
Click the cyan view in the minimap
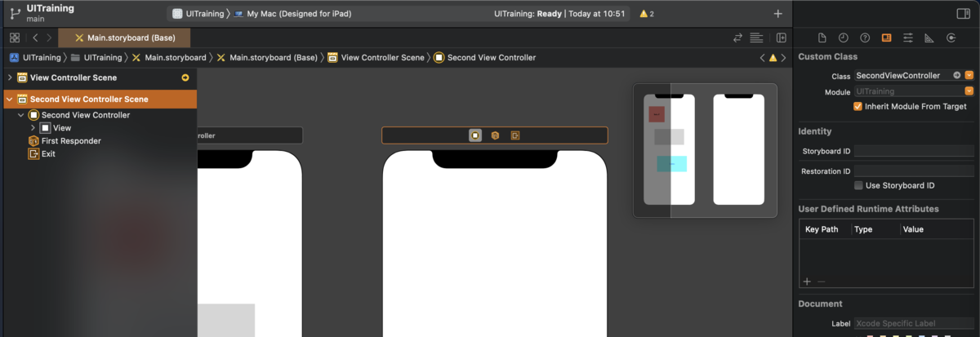tap(672, 164)
